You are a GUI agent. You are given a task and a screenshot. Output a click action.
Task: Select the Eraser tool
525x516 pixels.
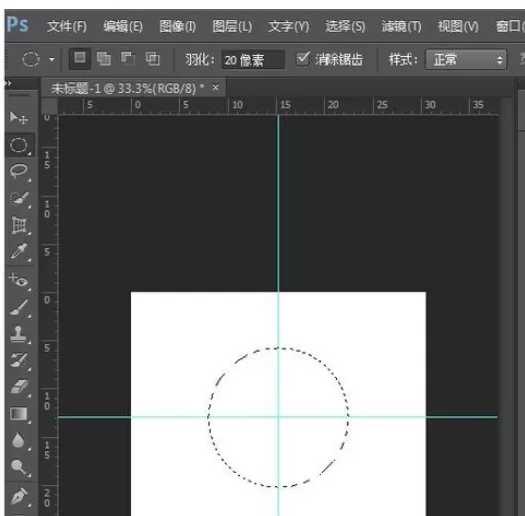point(18,387)
